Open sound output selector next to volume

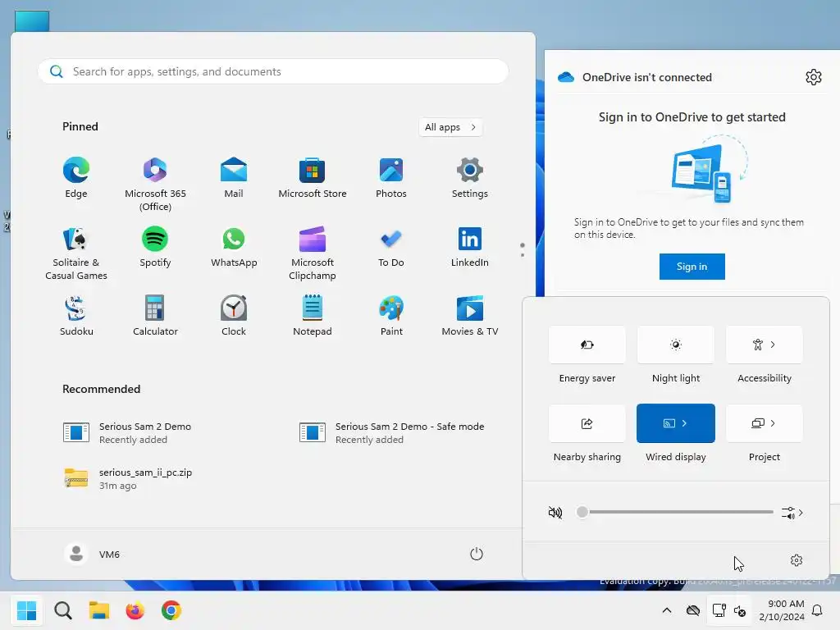click(x=792, y=513)
